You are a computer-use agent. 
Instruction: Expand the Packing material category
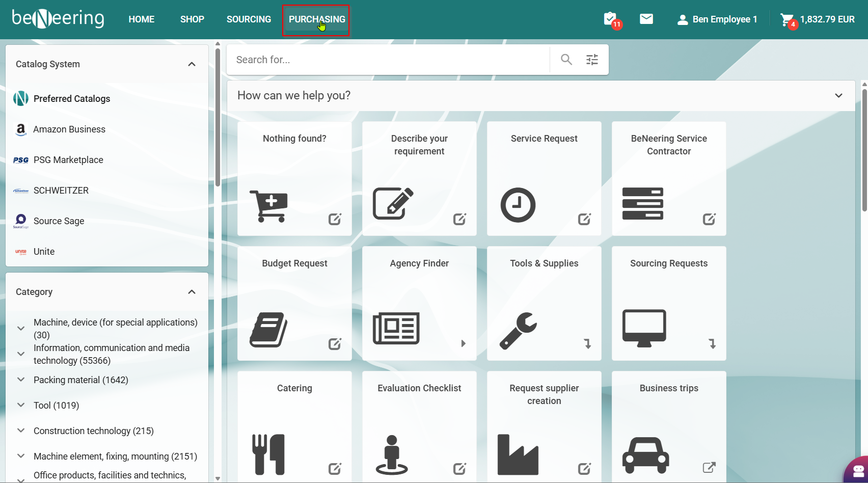pos(21,380)
